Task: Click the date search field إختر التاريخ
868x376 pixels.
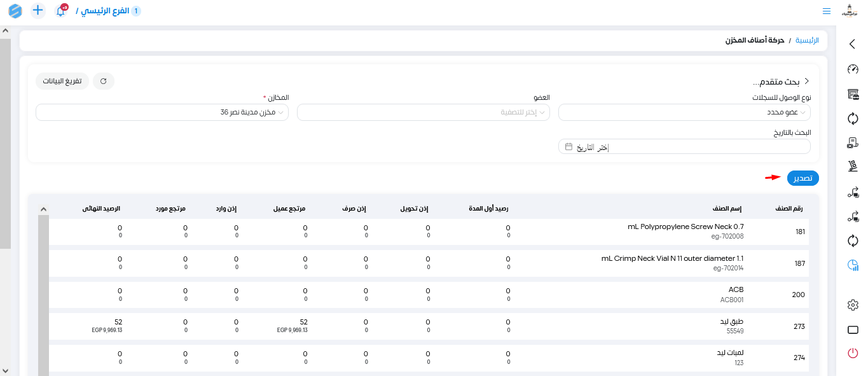Action: click(684, 147)
